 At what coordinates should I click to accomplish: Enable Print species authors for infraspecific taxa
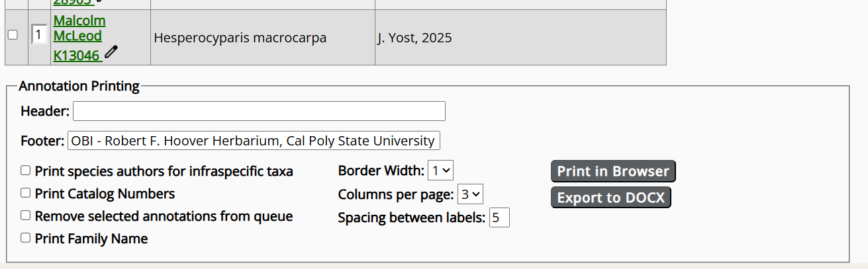tap(26, 171)
